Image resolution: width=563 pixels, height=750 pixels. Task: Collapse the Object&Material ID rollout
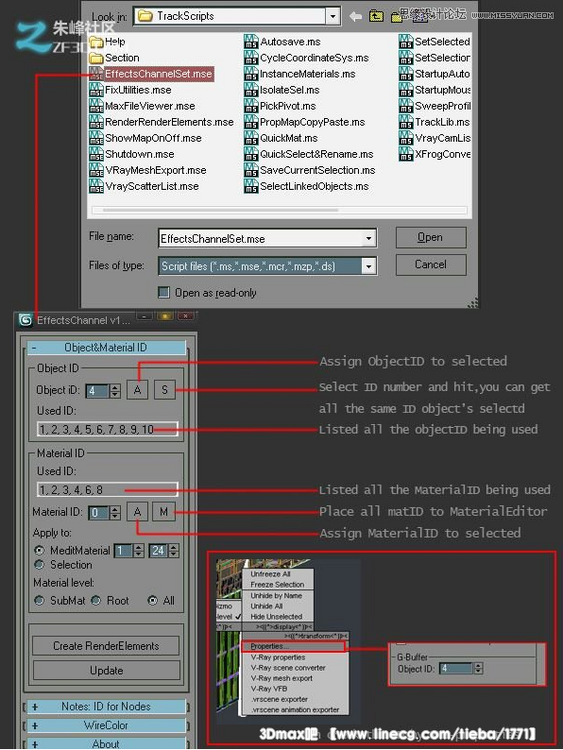pyautogui.click(x=106, y=348)
